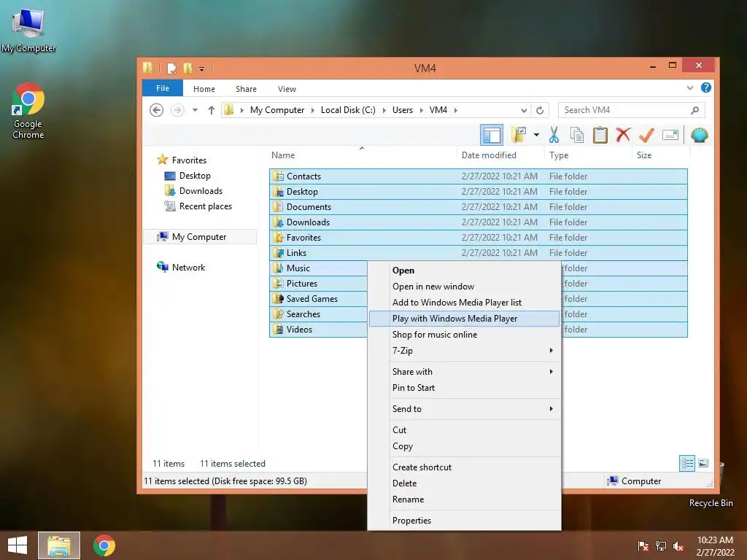Click the orange checkmark Properties icon
Image resolution: width=747 pixels, height=560 pixels.
click(646, 135)
